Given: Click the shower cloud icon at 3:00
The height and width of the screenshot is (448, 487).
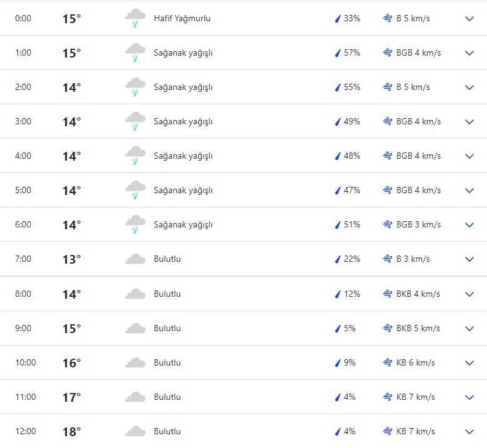Looking at the screenshot, I should point(135,122).
